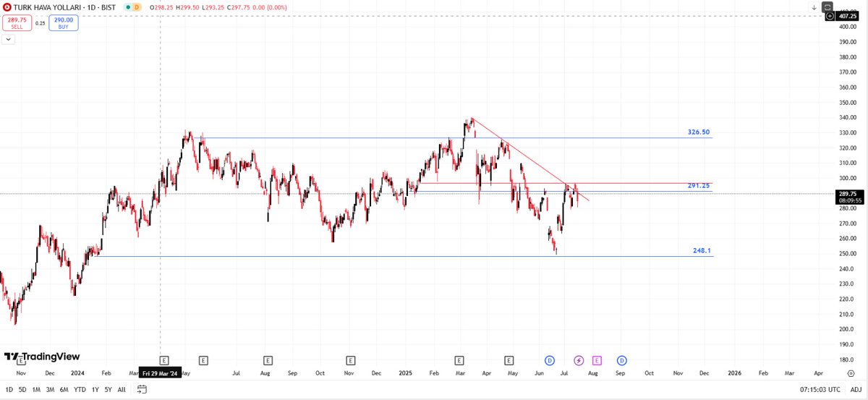The width and height of the screenshot is (868, 400).
Task: Select the 248.1 horizontal line label
Action: click(x=702, y=250)
